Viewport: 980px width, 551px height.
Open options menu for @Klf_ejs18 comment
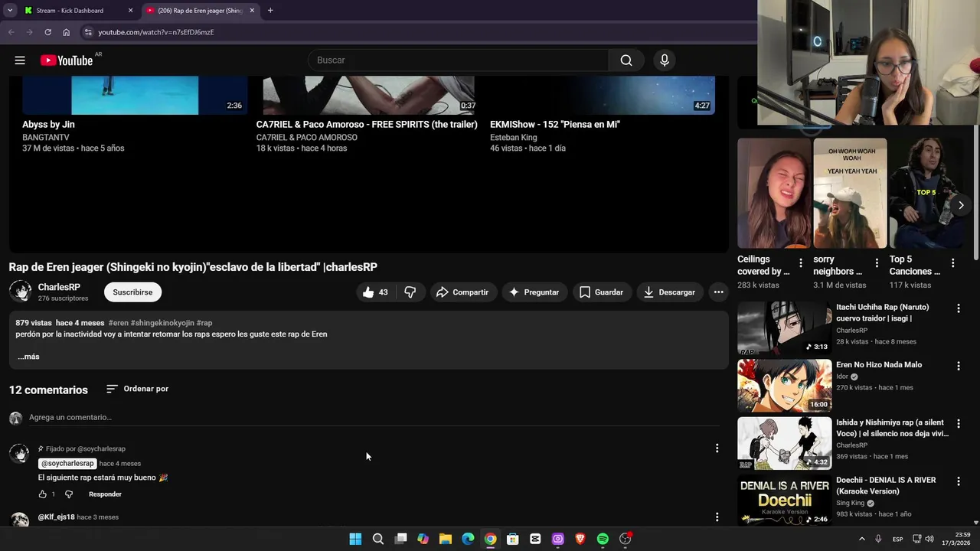(x=717, y=517)
